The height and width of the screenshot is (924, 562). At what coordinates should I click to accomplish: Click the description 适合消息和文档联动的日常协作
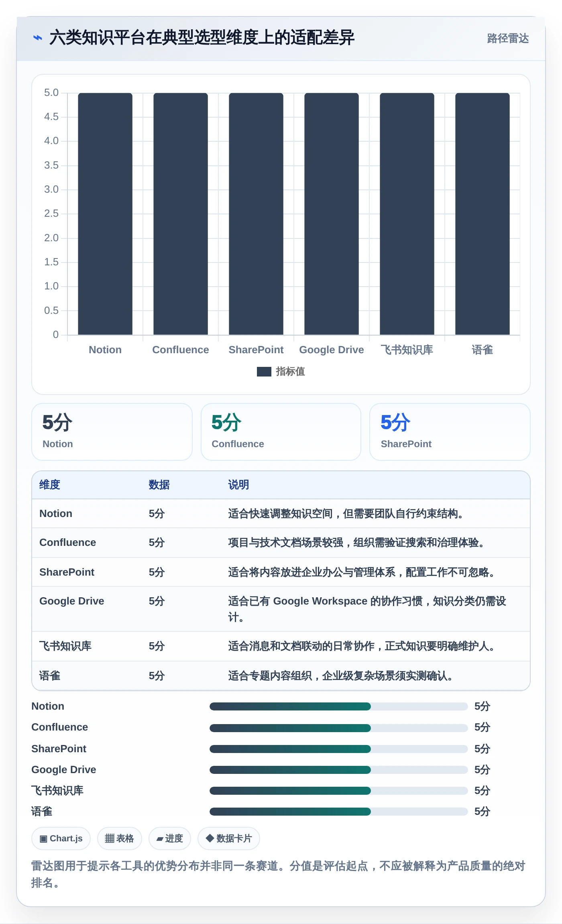361,646
